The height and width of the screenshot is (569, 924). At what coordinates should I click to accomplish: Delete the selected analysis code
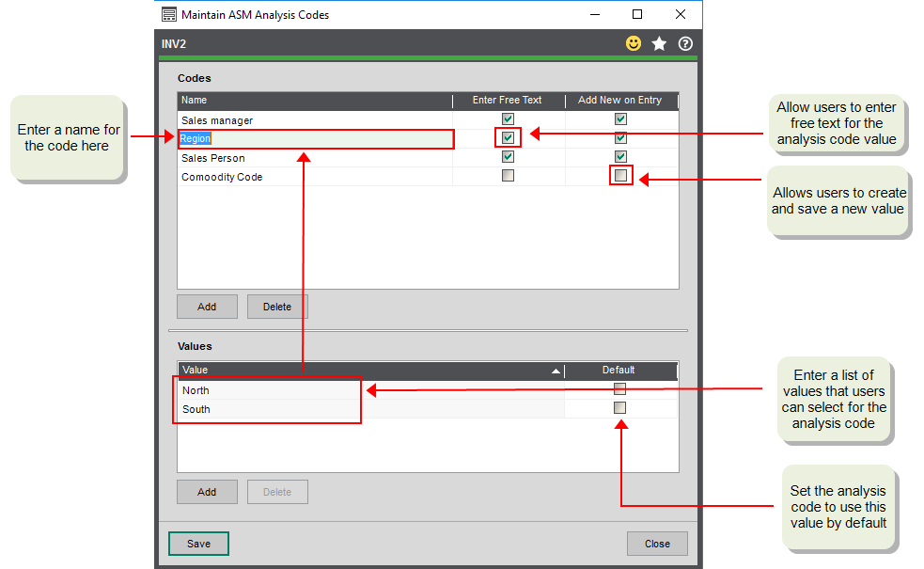(x=277, y=306)
